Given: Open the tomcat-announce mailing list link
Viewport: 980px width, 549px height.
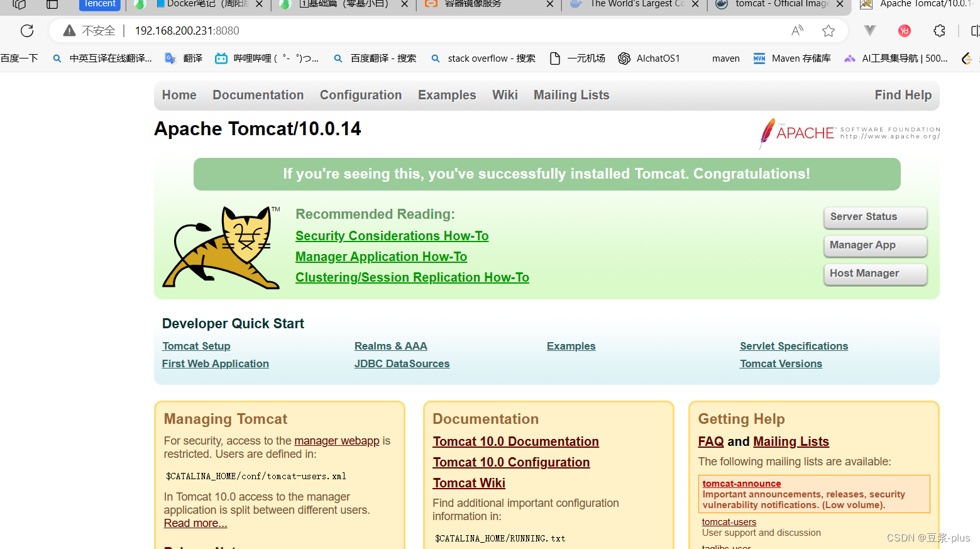Looking at the screenshot, I should pyautogui.click(x=741, y=484).
